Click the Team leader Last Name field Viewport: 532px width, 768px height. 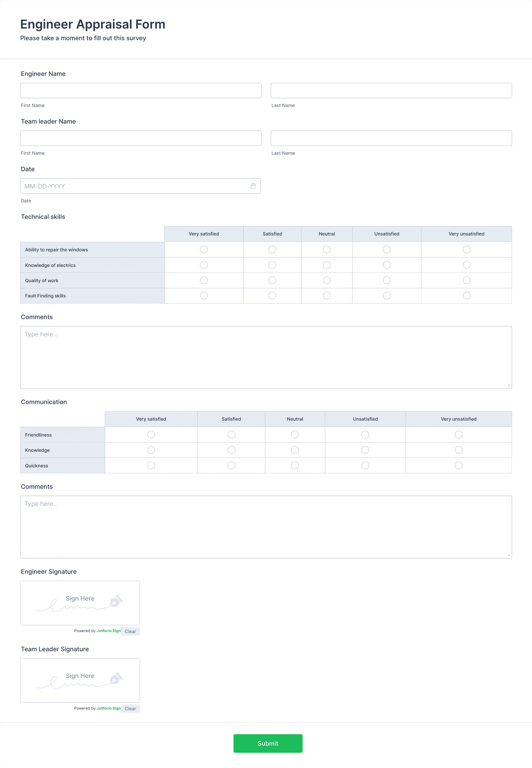coord(391,138)
